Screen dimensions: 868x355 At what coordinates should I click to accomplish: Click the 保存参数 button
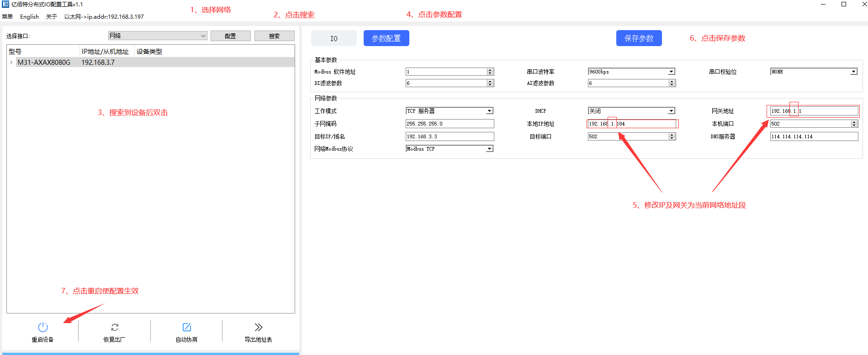click(x=639, y=38)
